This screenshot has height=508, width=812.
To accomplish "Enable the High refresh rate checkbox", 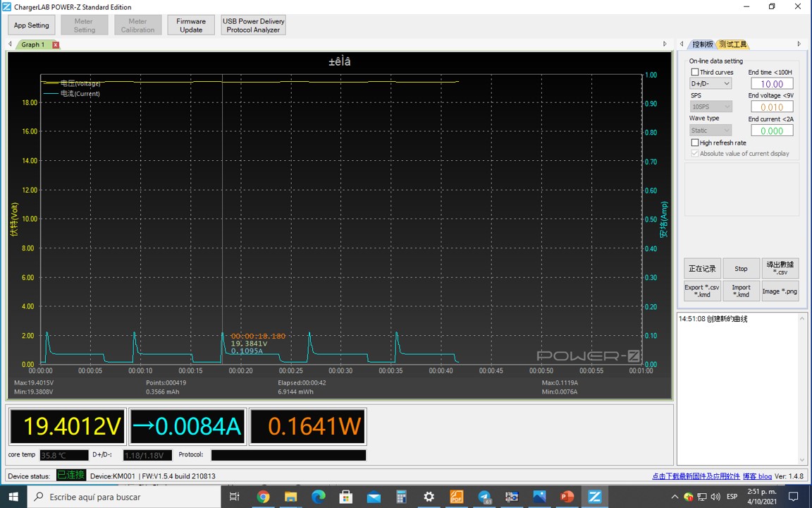I will pyautogui.click(x=695, y=143).
